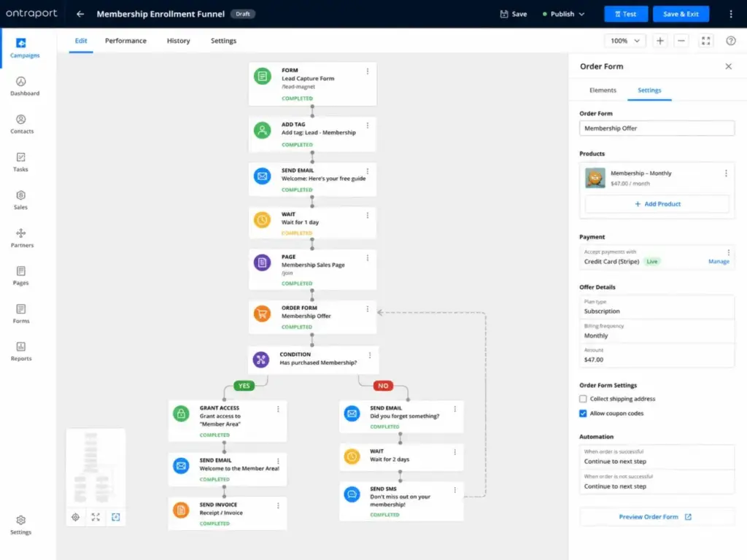The width and height of the screenshot is (747, 560).
Task: Click the Membership Sales Page node icon
Action: click(262, 262)
